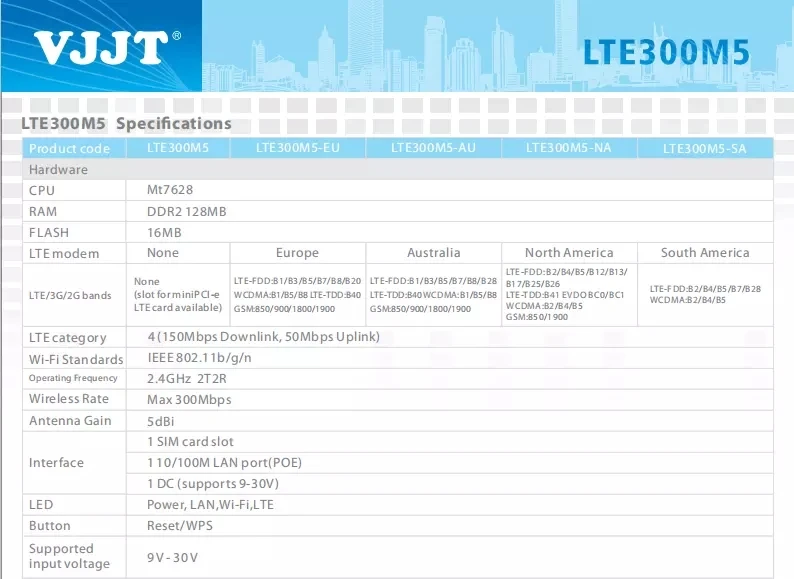794x579 pixels.
Task: Click the 'LTE modem' row label
Action: (x=64, y=253)
